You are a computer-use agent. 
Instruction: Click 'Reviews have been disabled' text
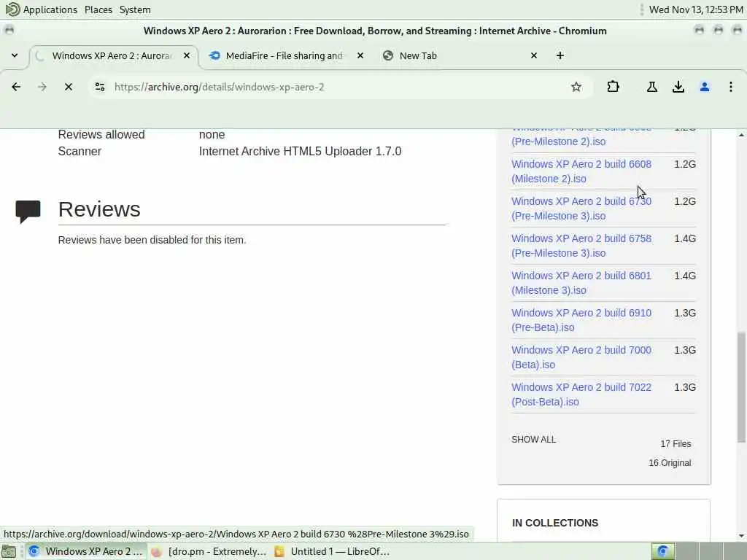(x=152, y=239)
